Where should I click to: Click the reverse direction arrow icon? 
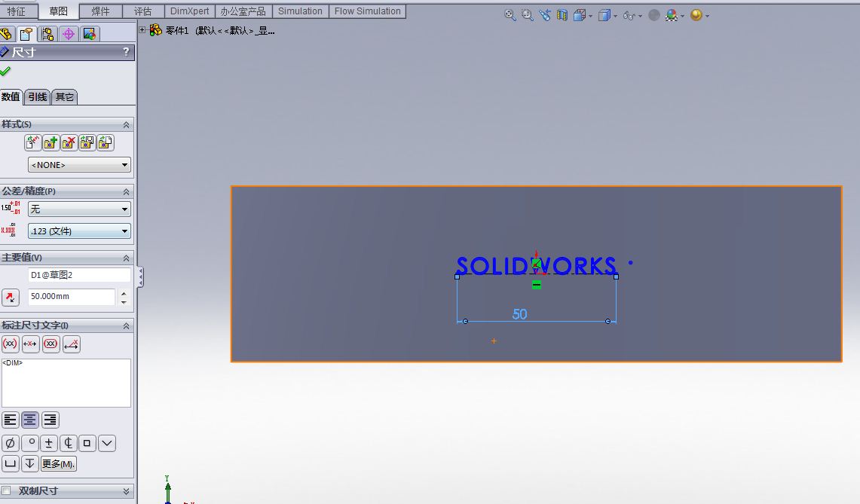(11, 298)
